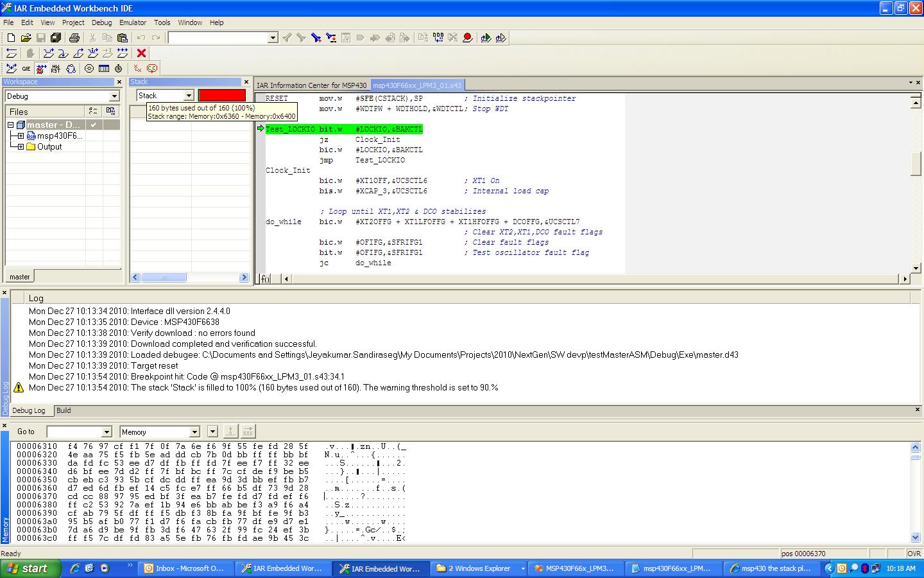Click the CC emulator toolbar icon
Image resolution: width=924 pixels, height=578 pixels.
pos(152,69)
